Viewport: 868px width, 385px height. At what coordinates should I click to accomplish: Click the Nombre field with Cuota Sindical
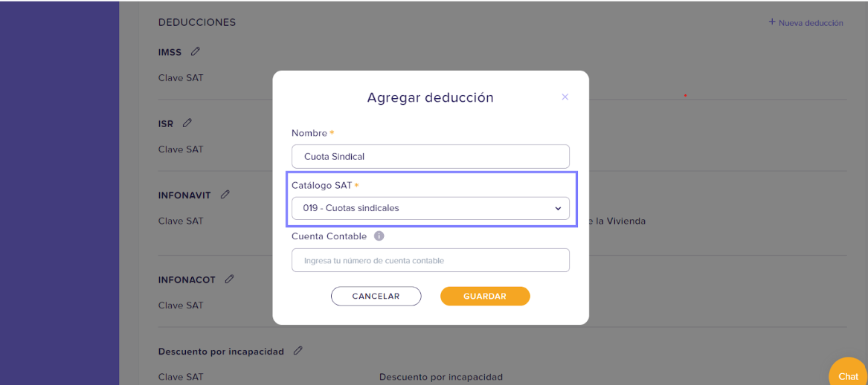(x=430, y=157)
